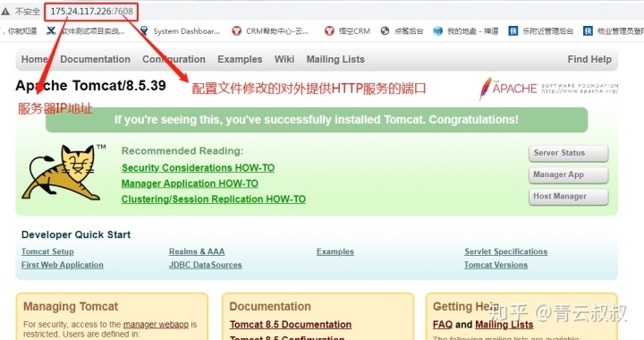Open the FAQ link under Getting Help
This screenshot has height=340, width=644.
pos(443,325)
